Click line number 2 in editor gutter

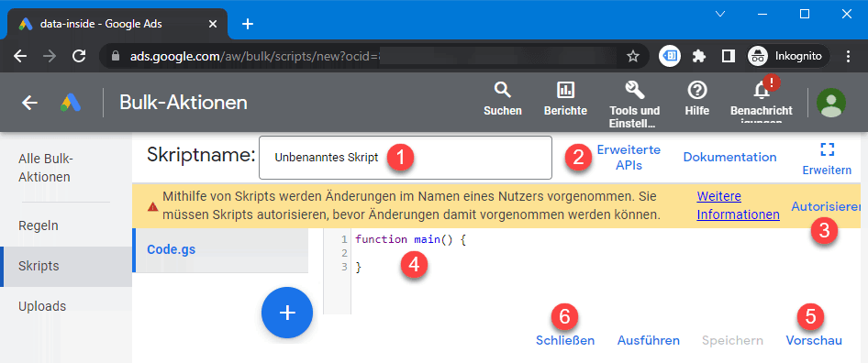tap(344, 253)
